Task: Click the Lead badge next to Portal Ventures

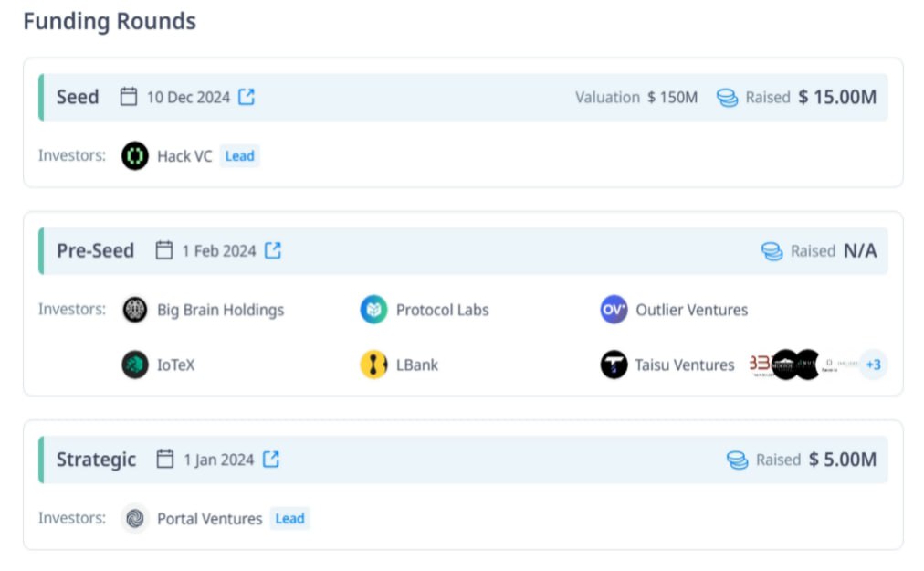Action: click(x=290, y=519)
